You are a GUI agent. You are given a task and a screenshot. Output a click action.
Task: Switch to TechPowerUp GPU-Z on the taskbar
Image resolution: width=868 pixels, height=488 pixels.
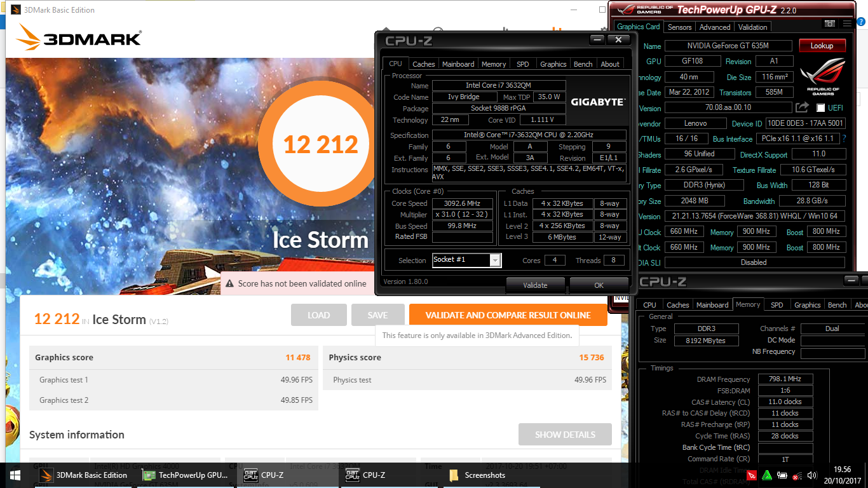tap(186, 475)
